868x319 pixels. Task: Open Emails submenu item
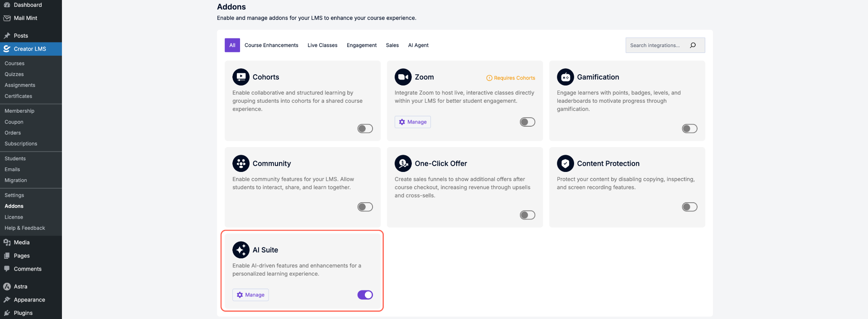[12, 170]
